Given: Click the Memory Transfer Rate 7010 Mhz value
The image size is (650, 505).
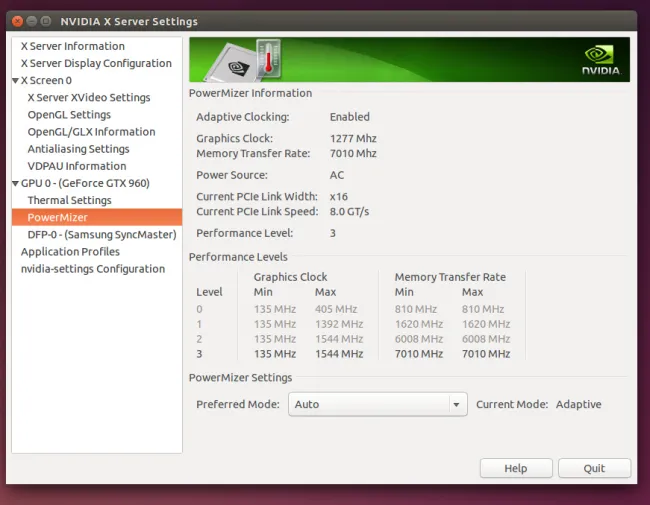Looking at the screenshot, I should tap(353, 153).
